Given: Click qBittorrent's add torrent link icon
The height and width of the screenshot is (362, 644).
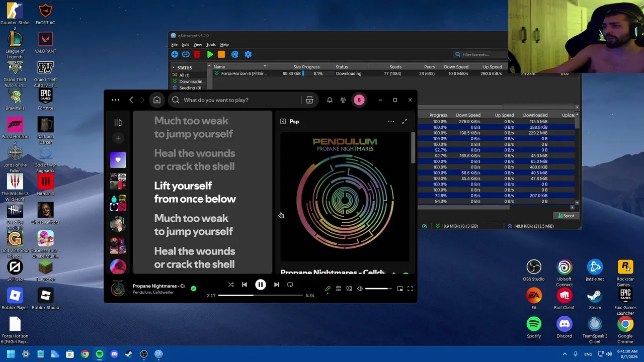Looking at the screenshot, I should 186,54.
